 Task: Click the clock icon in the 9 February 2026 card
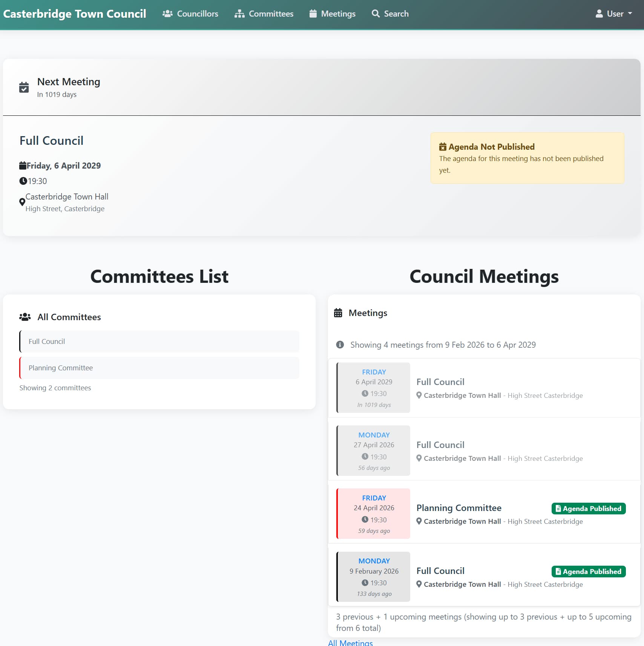[365, 583]
